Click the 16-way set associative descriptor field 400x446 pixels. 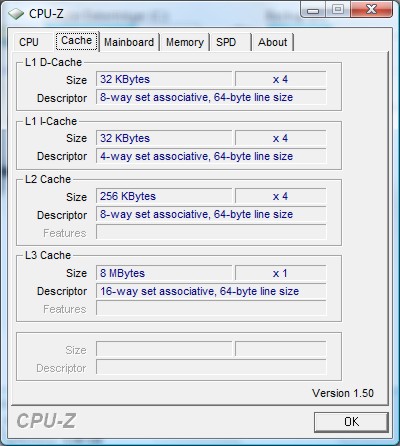[x=211, y=291]
